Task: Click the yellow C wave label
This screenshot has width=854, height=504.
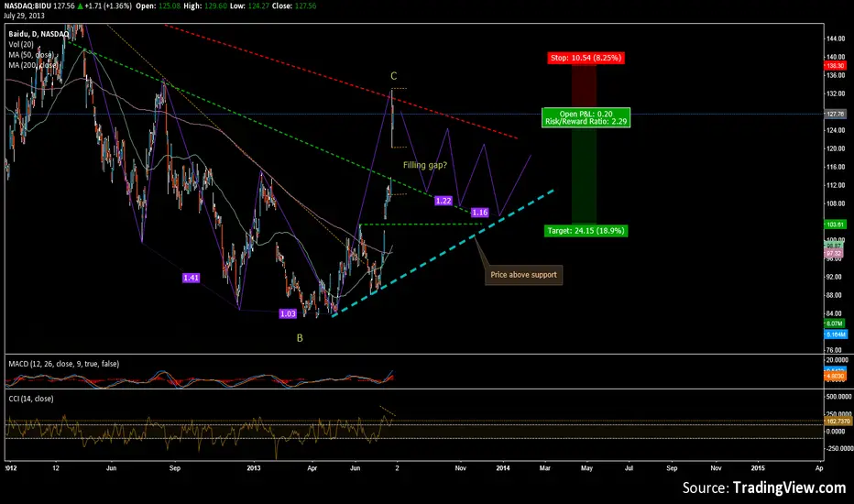Action: click(x=394, y=76)
